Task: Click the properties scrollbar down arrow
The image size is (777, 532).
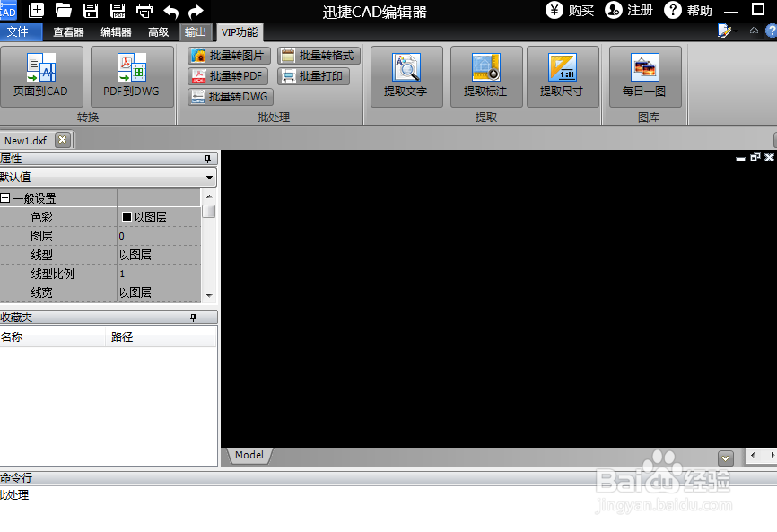Action: click(209, 295)
